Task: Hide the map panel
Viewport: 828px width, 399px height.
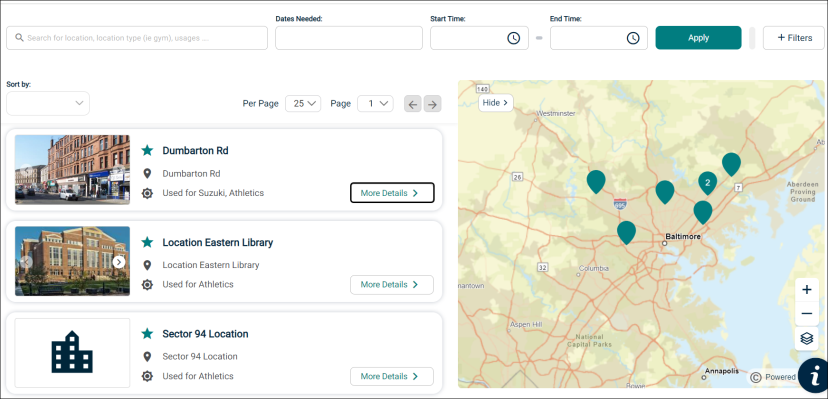Action: click(496, 102)
